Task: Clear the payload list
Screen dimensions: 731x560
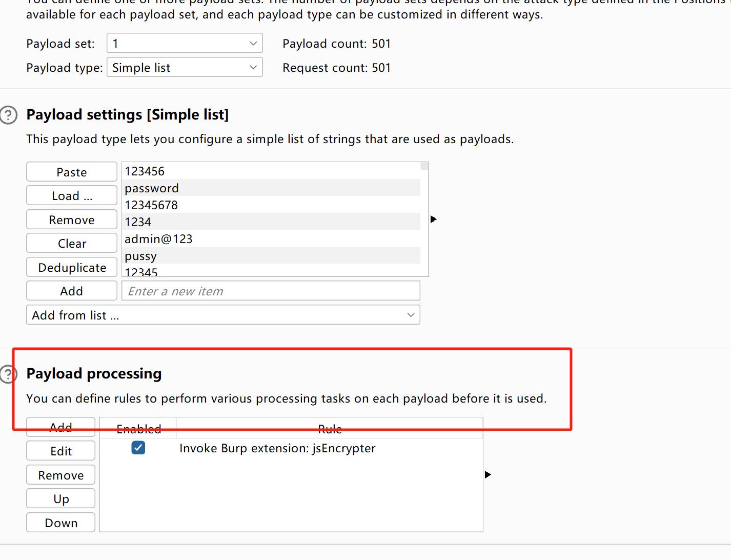Action: pos(72,244)
